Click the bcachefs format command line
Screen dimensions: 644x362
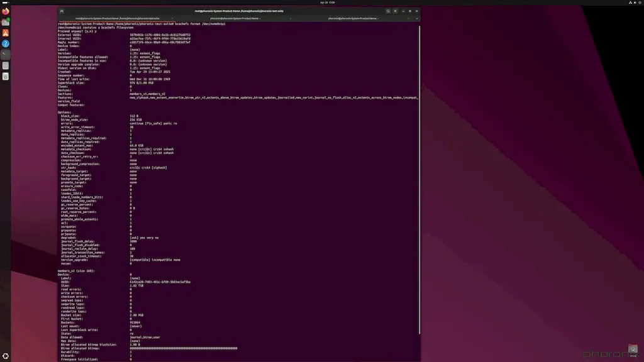click(x=142, y=24)
